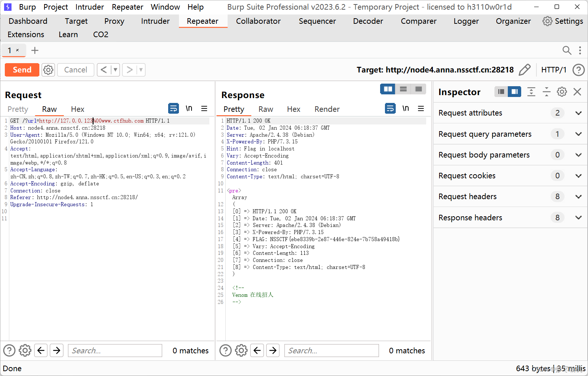
Task: Open response search settings gear
Action: 241,350
